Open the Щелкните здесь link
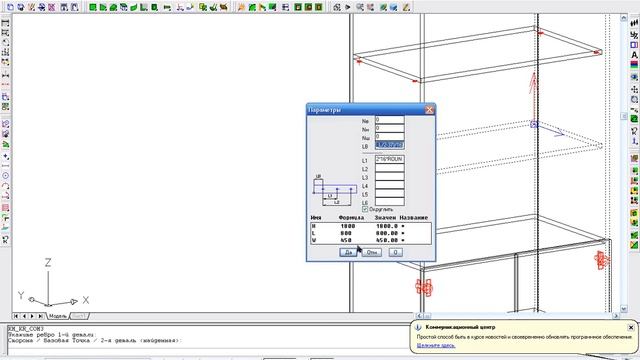640x360 pixels. pos(436,345)
